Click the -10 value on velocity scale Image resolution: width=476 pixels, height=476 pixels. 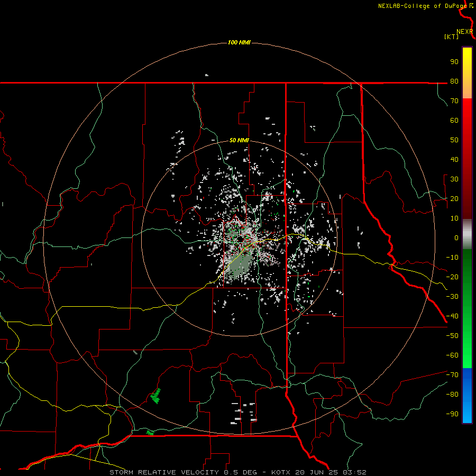(x=452, y=258)
